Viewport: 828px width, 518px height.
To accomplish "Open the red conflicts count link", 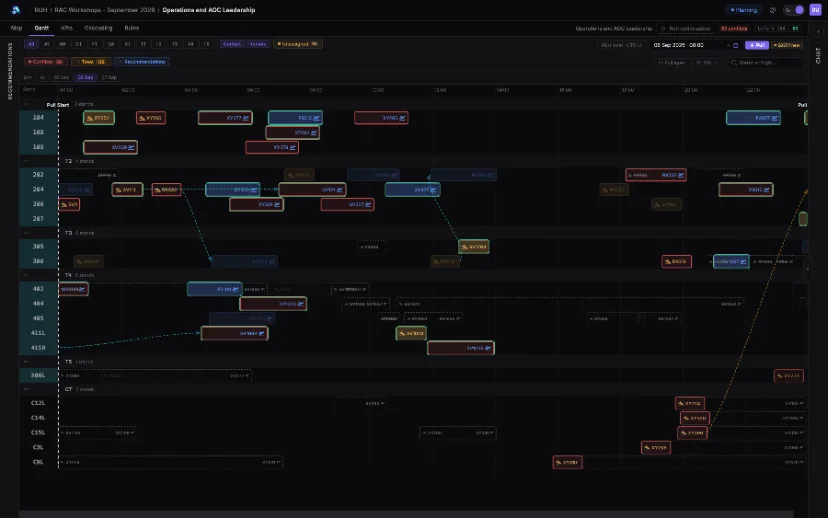I will pyautogui.click(x=734, y=29).
